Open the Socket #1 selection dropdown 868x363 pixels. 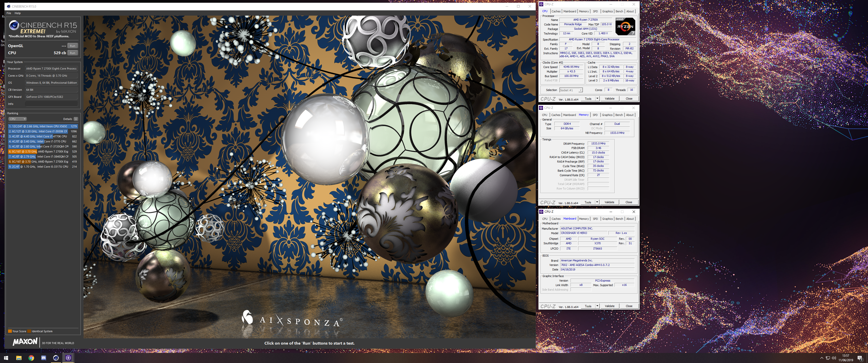click(x=571, y=90)
